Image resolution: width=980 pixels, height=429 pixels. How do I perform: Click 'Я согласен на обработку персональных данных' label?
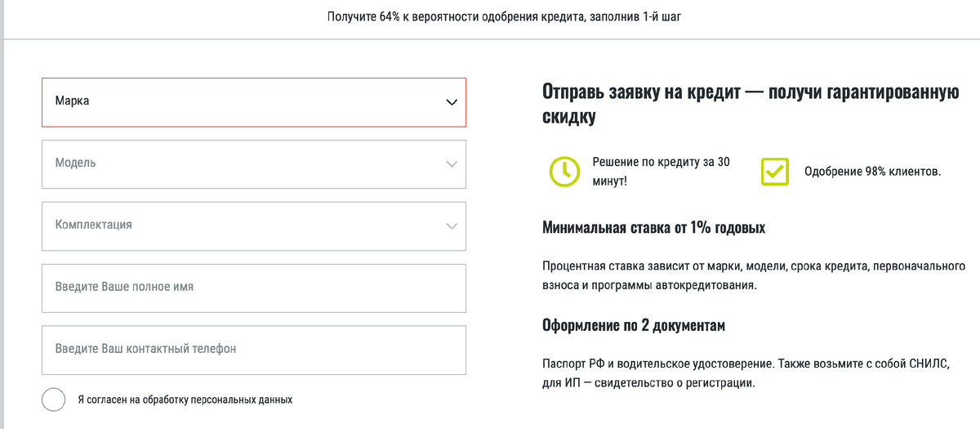185,400
